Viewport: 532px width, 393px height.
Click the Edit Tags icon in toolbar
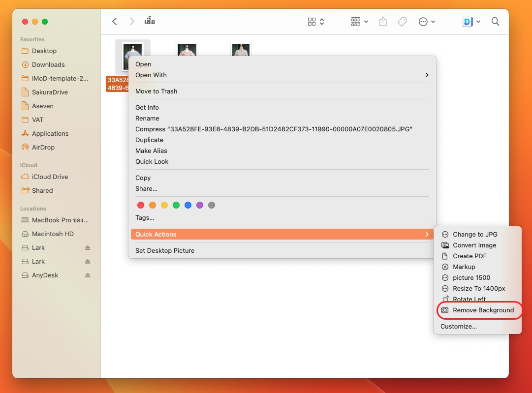402,22
